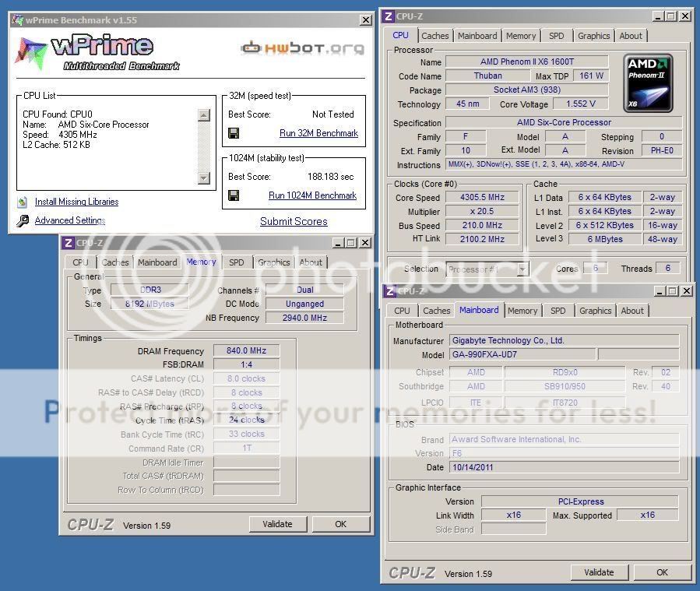Click OK in the CPU-Z mainboard window
700x591 pixels.
click(662, 572)
